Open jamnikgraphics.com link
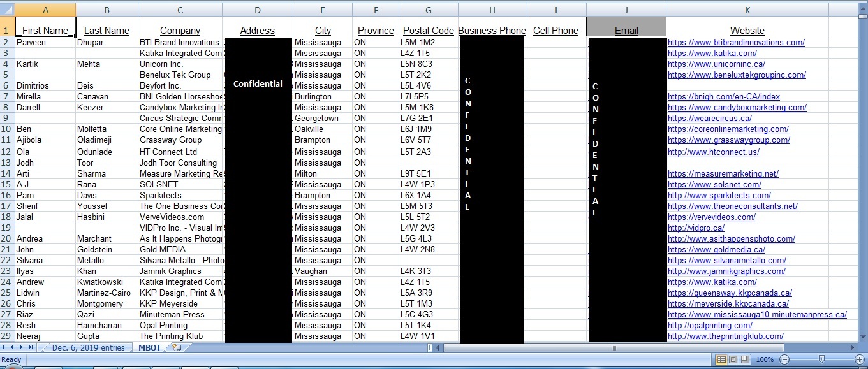 pyautogui.click(x=726, y=271)
